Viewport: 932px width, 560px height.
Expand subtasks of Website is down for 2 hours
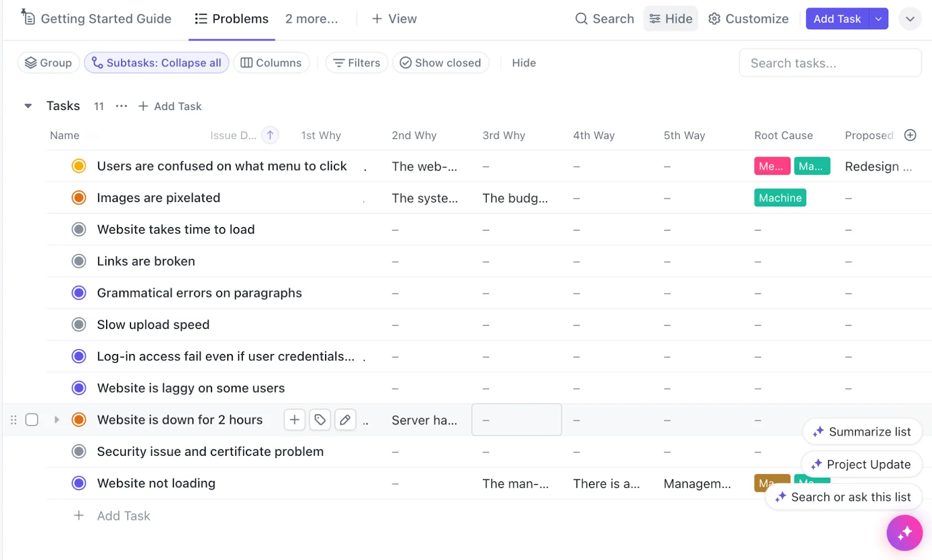(x=57, y=420)
